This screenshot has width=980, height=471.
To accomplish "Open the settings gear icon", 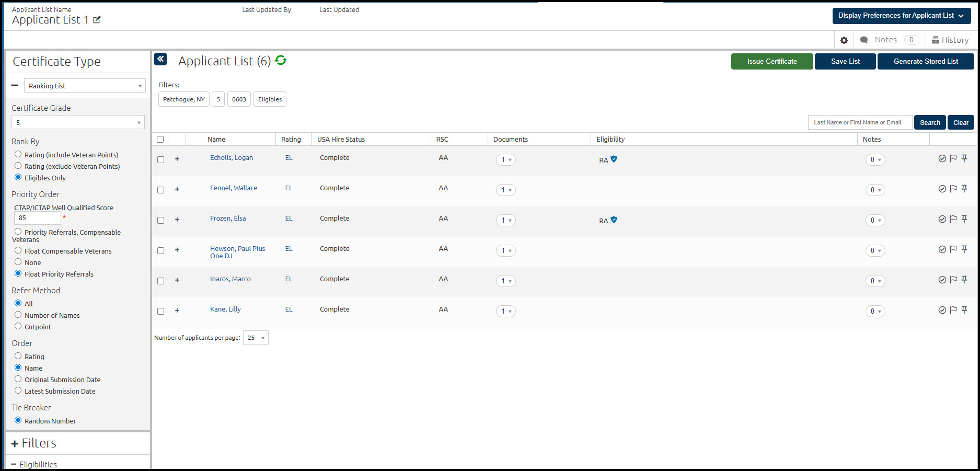I will [844, 40].
